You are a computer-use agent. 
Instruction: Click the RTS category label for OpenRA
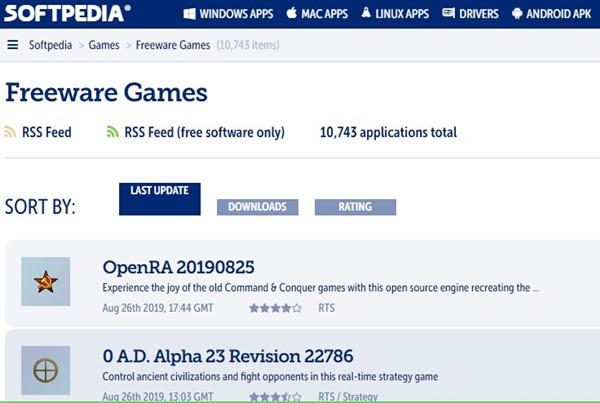pos(326,308)
